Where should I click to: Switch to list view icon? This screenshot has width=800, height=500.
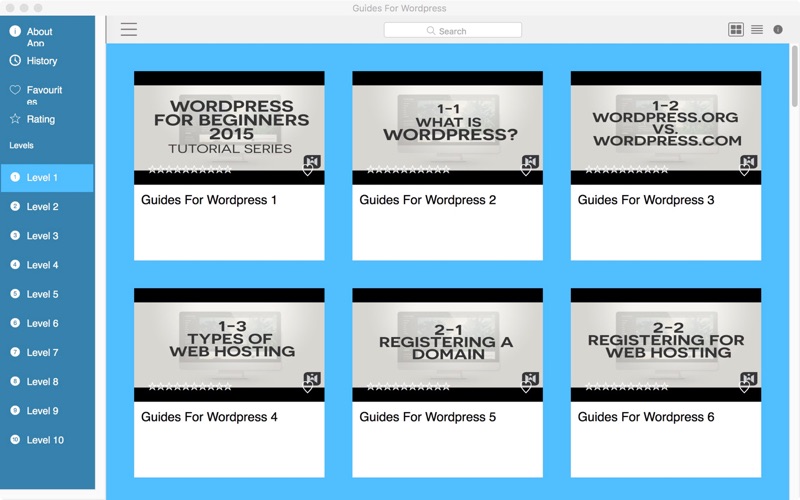point(757,30)
